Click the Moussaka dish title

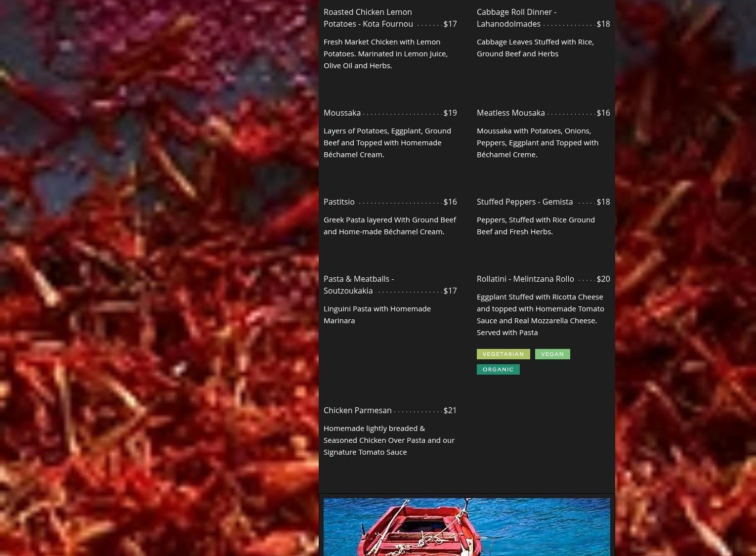[342, 113]
